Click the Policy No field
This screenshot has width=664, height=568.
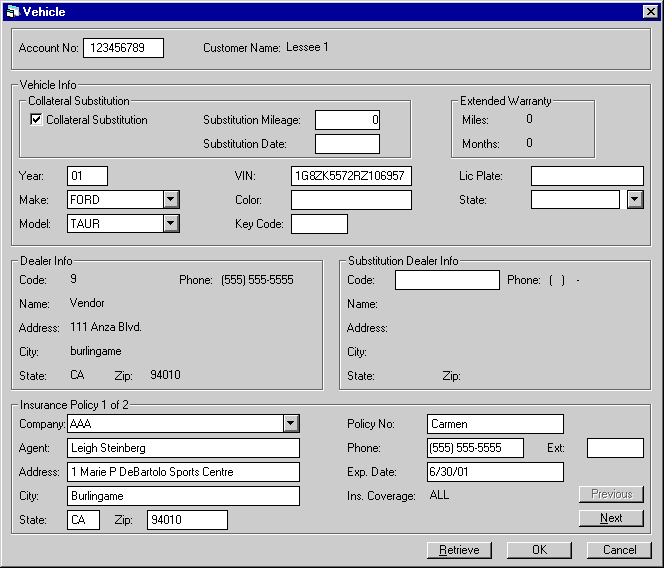point(495,424)
